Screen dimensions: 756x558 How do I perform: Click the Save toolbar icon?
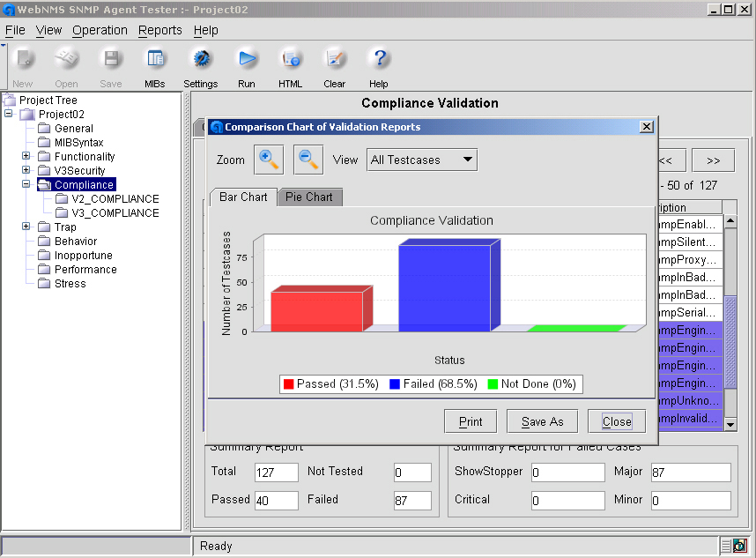click(x=111, y=59)
